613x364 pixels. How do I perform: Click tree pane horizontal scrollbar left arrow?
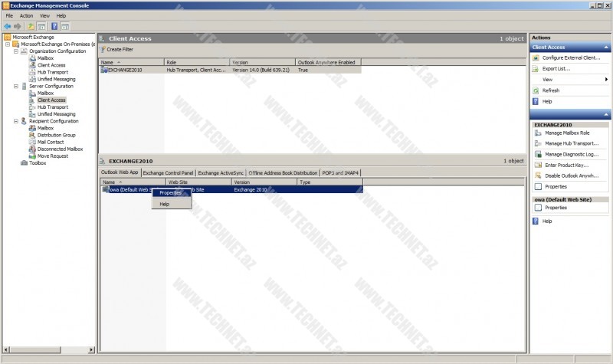click(x=6, y=349)
